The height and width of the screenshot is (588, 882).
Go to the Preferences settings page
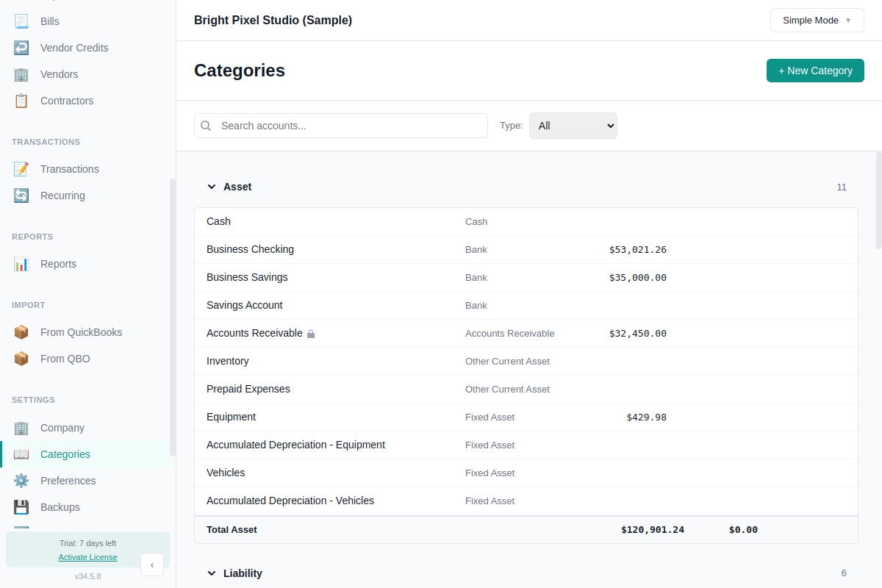[68, 480]
